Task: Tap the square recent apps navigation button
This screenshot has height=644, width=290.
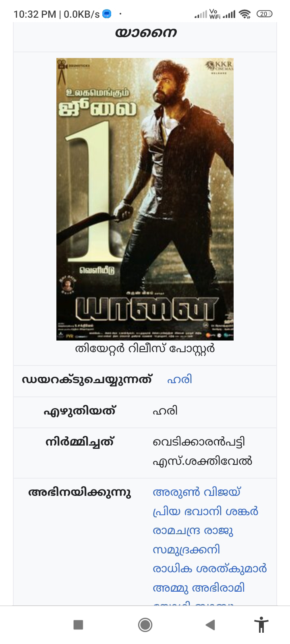Action: [78, 625]
